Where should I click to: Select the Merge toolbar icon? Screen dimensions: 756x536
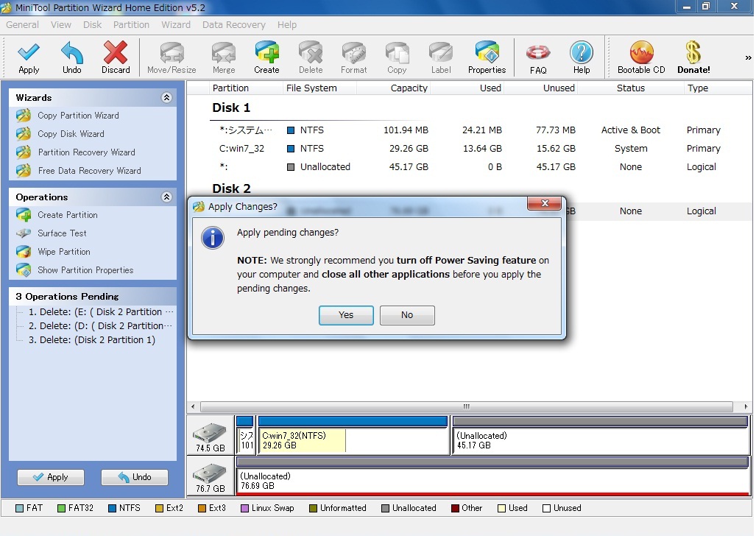coord(224,57)
